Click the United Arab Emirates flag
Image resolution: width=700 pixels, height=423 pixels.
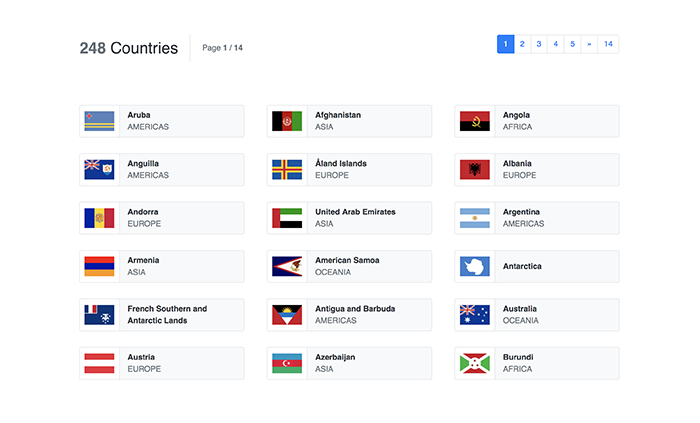(287, 218)
